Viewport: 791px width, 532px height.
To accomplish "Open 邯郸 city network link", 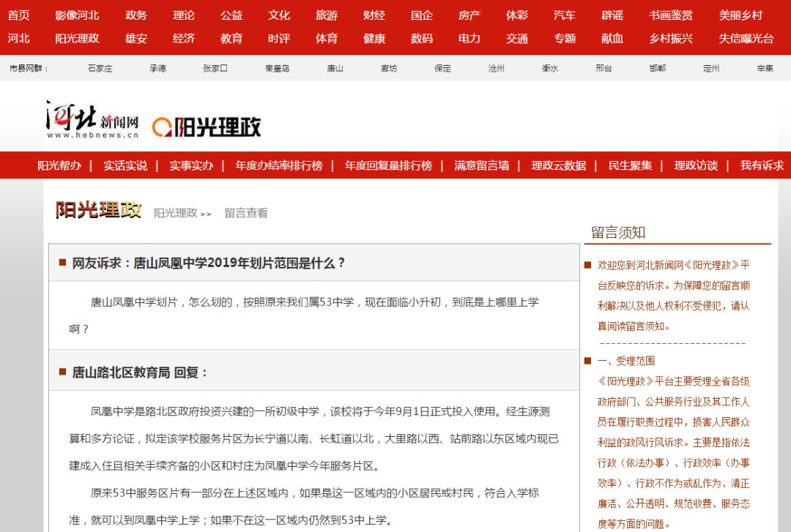I will click(657, 68).
